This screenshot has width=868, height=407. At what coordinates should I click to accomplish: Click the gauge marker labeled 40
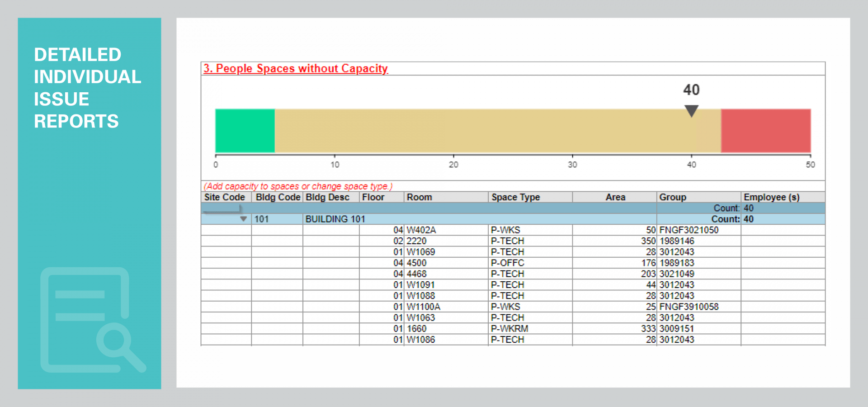[691, 110]
